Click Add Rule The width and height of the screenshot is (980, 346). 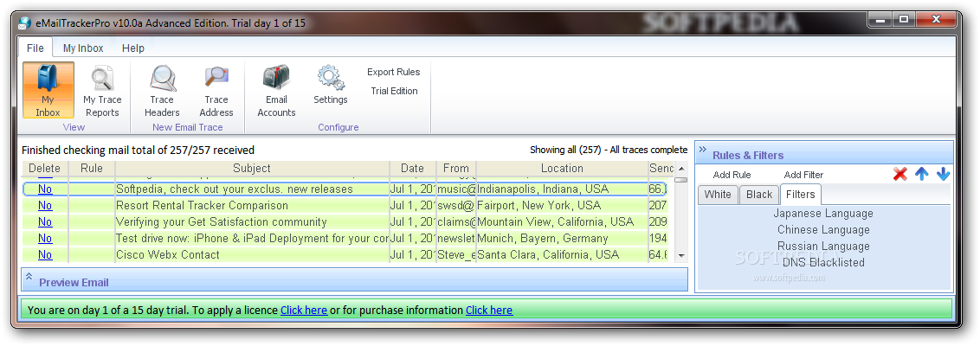(732, 175)
